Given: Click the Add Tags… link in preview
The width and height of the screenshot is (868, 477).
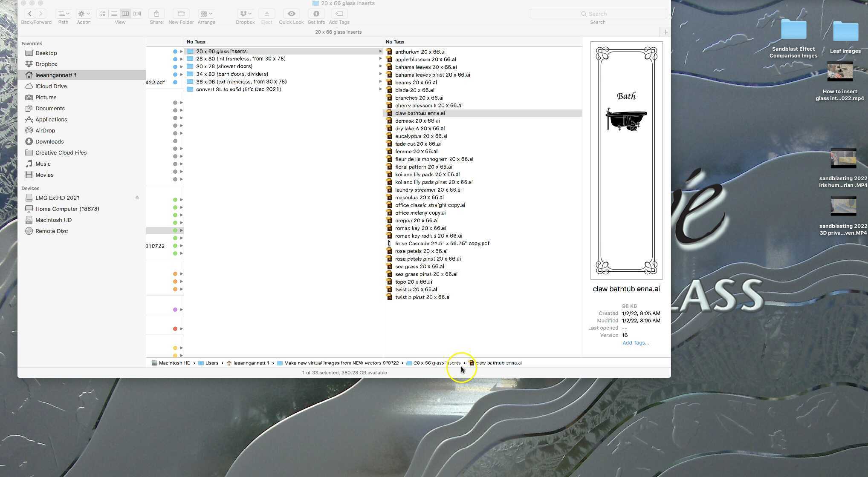Looking at the screenshot, I should pyautogui.click(x=635, y=343).
